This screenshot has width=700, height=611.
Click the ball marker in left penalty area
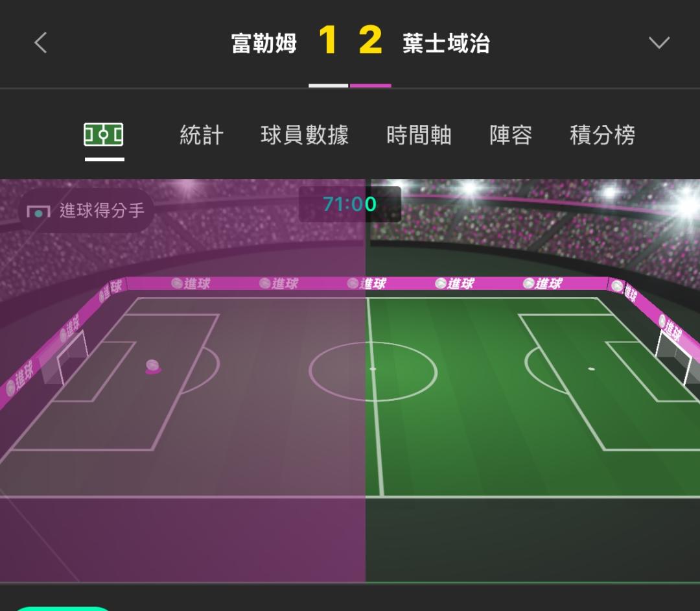point(153,366)
